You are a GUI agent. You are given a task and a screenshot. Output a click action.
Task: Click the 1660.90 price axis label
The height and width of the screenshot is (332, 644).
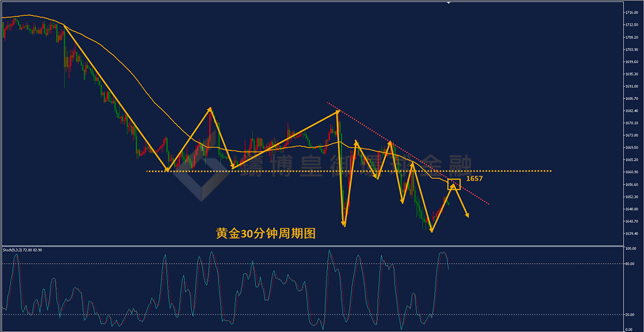click(x=631, y=172)
